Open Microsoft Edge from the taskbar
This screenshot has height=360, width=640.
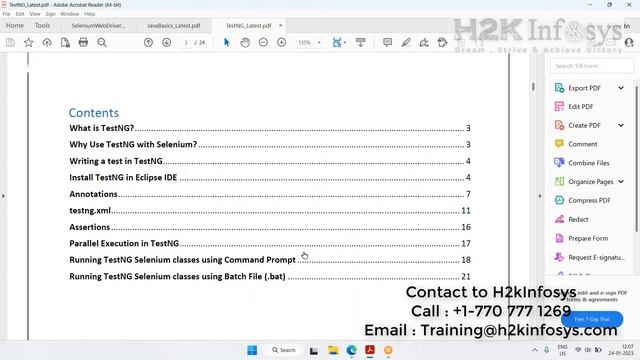coord(351,350)
